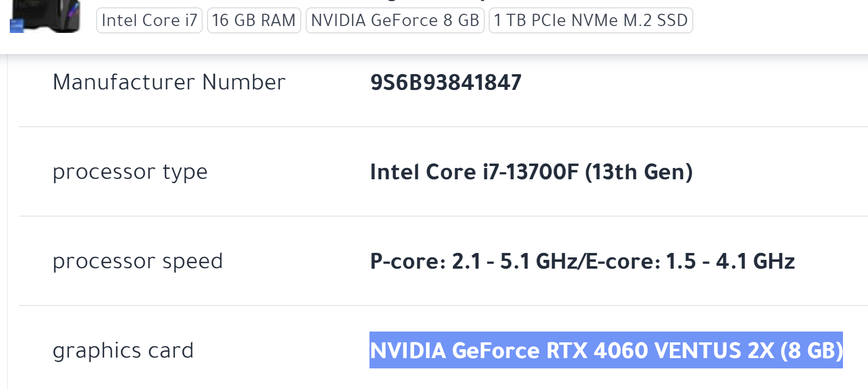Screen dimensions: 868x390
Task: Select the 16 GB RAM tag
Action: coord(254,21)
